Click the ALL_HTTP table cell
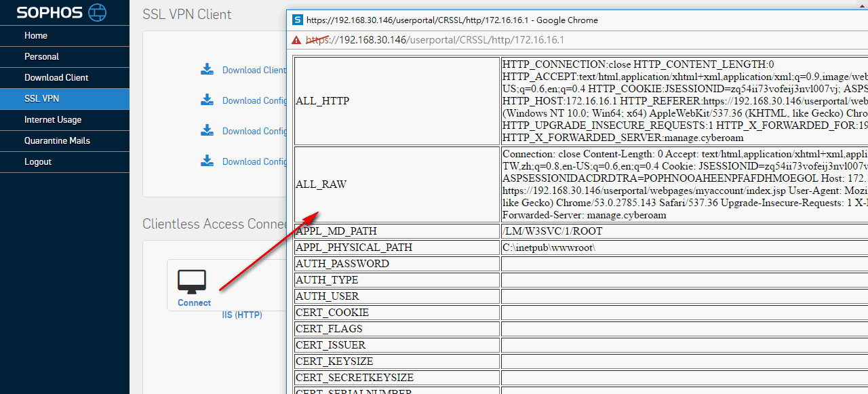This screenshot has width=868, height=394. click(x=397, y=101)
